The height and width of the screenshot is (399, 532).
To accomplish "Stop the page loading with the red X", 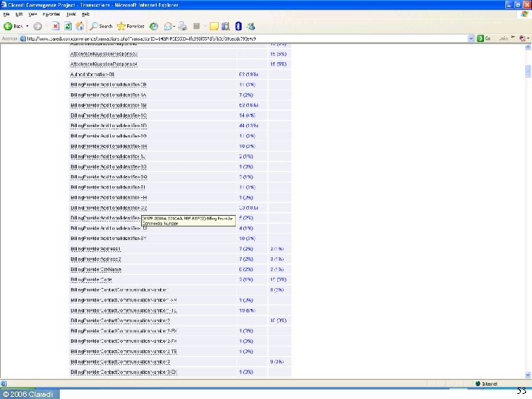I will tap(55, 26).
